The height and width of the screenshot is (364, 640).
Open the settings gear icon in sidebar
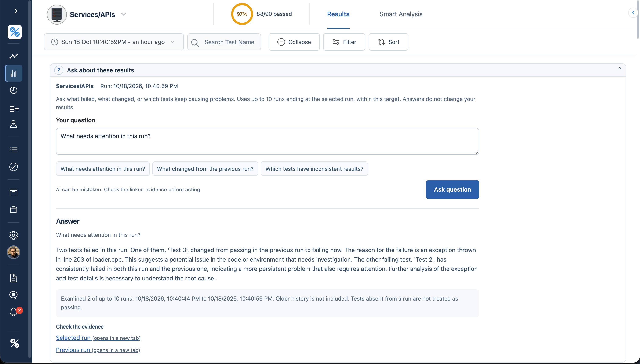[14, 235]
